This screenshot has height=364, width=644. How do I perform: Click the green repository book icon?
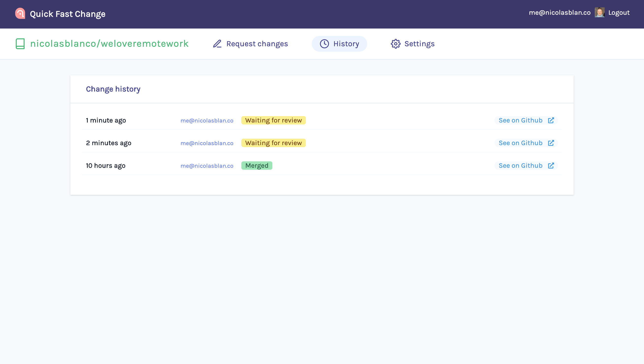[20, 44]
